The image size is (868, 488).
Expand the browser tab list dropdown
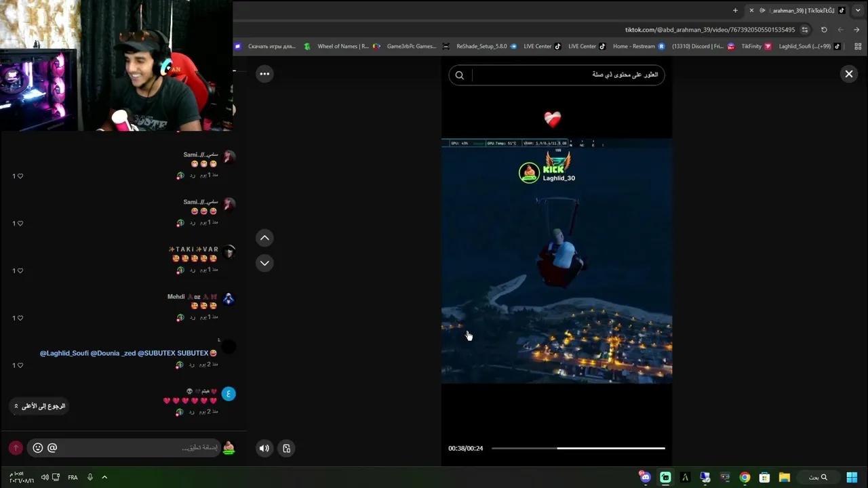pyautogui.click(x=856, y=10)
